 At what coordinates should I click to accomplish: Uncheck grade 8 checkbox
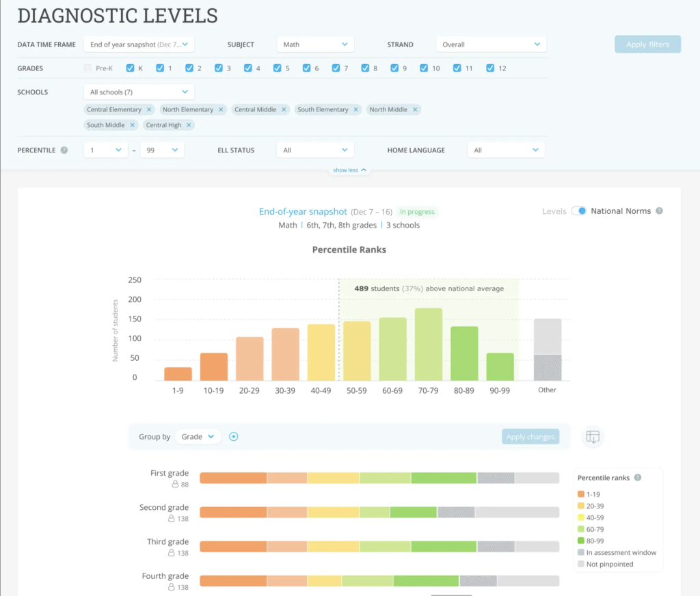point(365,68)
